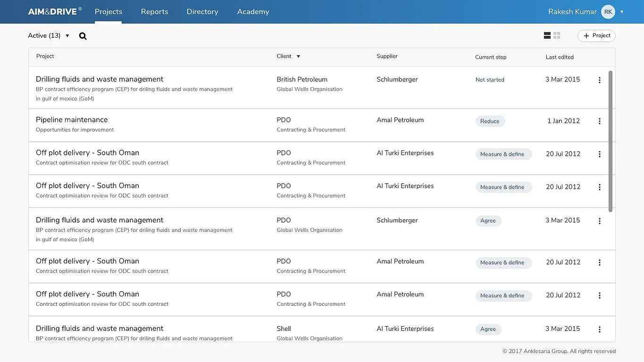Open kebab menu for Shell client row
Viewport: 644px width, 362px height.
pyautogui.click(x=600, y=329)
